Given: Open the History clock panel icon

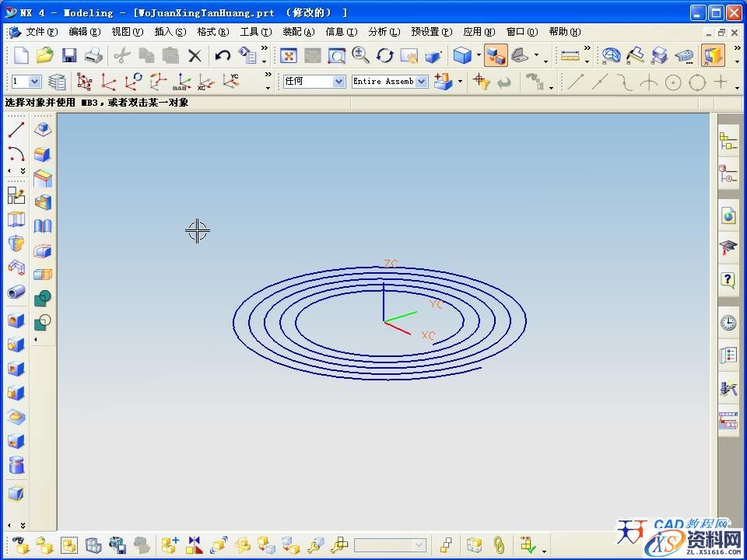Looking at the screenshot, I should click(x=728, y=322).
